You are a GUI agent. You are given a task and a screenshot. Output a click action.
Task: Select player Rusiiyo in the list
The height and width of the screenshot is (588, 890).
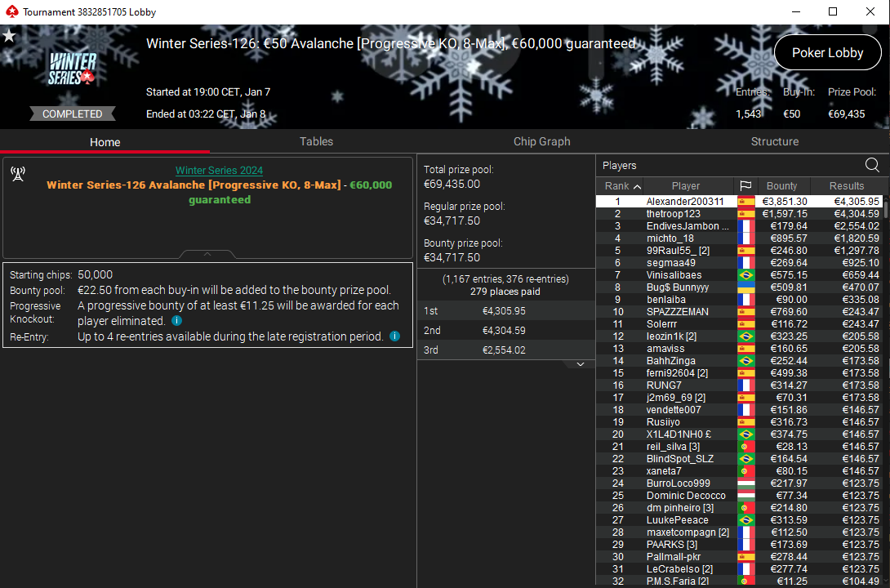739,422
